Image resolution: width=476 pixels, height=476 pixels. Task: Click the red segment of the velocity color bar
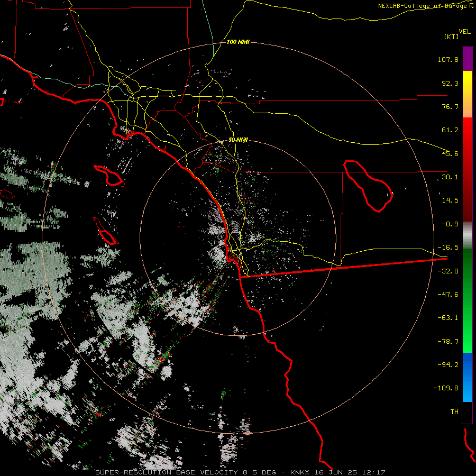[467, 169]
